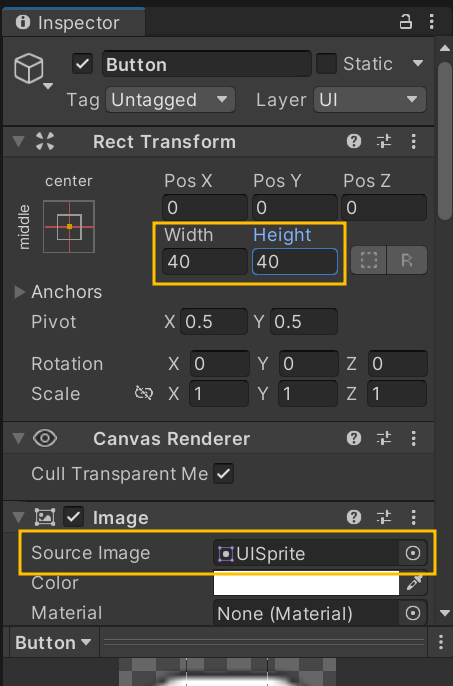
Task: Click the anchor presets square icon
Action: point(69,227)
